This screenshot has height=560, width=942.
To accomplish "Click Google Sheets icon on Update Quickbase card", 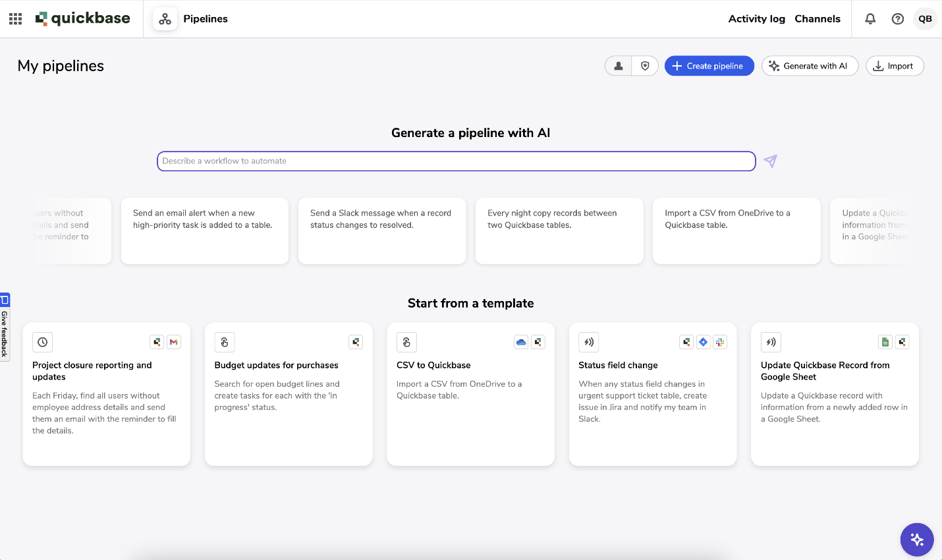I will click(x=885, y=343).
